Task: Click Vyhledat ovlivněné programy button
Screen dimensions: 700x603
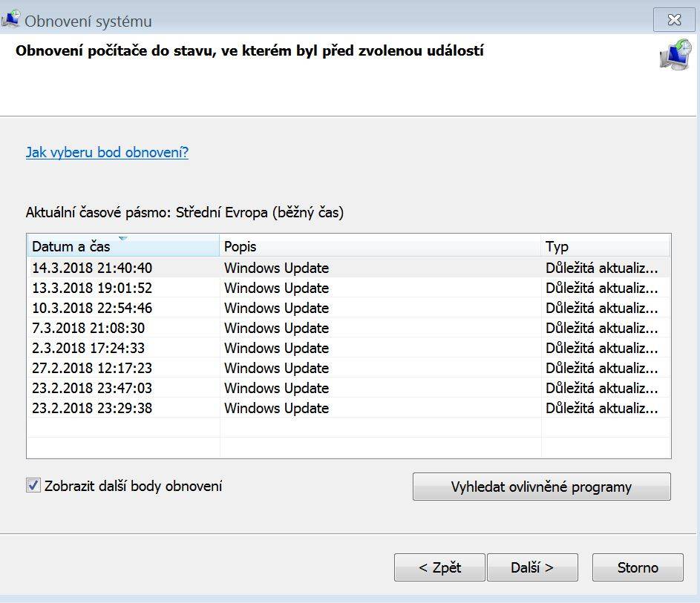Action: 542,487
